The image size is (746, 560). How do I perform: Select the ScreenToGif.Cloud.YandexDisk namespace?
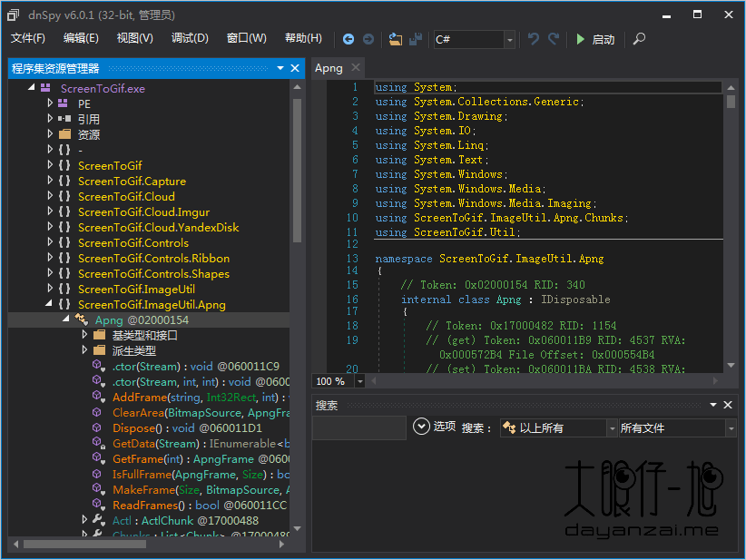(x=159, y=227)
